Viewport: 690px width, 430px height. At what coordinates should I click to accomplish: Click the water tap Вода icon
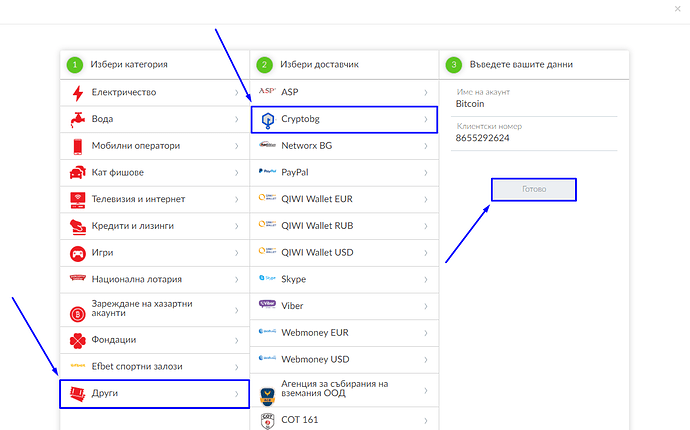[78, 120]
